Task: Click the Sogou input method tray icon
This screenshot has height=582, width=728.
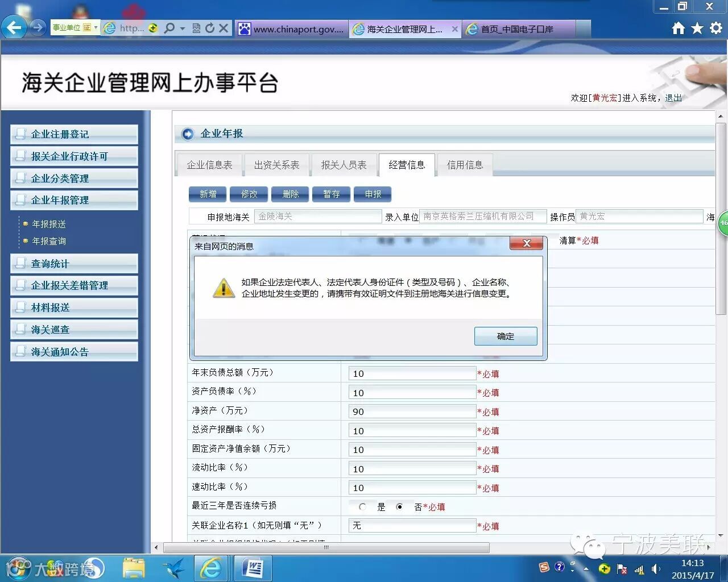Action: [x=544, y=567]
